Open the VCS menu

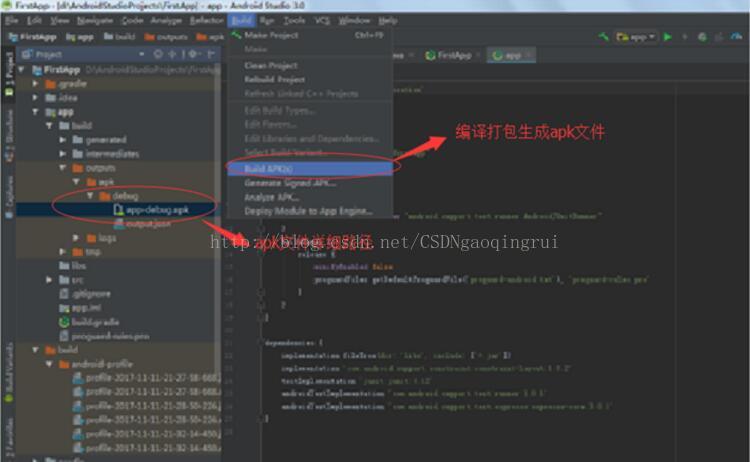pyautogui.click(x=322, y=21)
